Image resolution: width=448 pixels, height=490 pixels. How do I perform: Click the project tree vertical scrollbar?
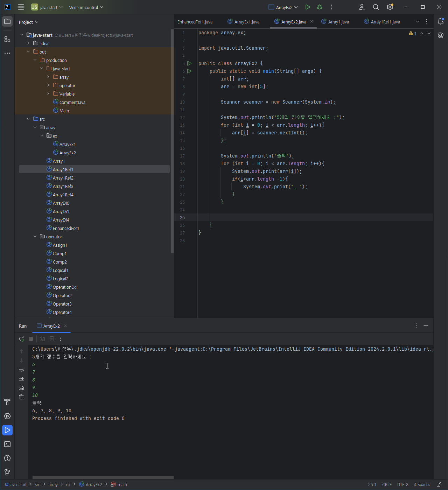(172, 141)
